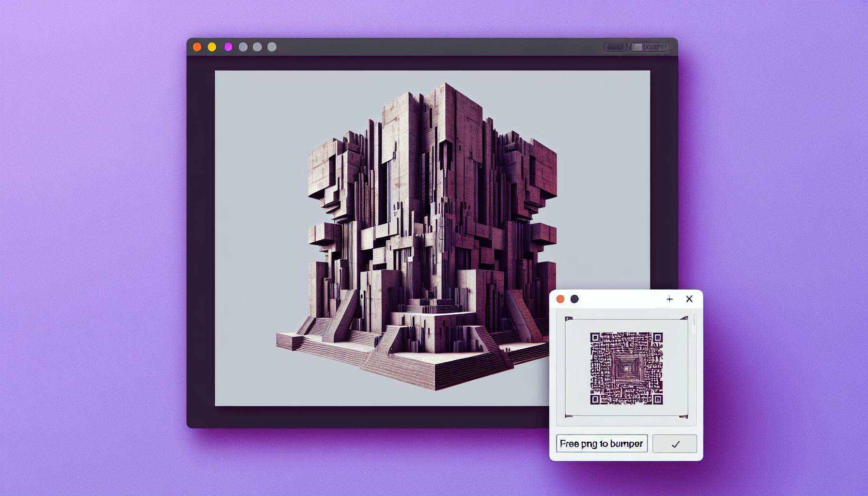The image size is (868, 496).
Task: Click the orange dot in the small popup window
Action: pos(560,299)
